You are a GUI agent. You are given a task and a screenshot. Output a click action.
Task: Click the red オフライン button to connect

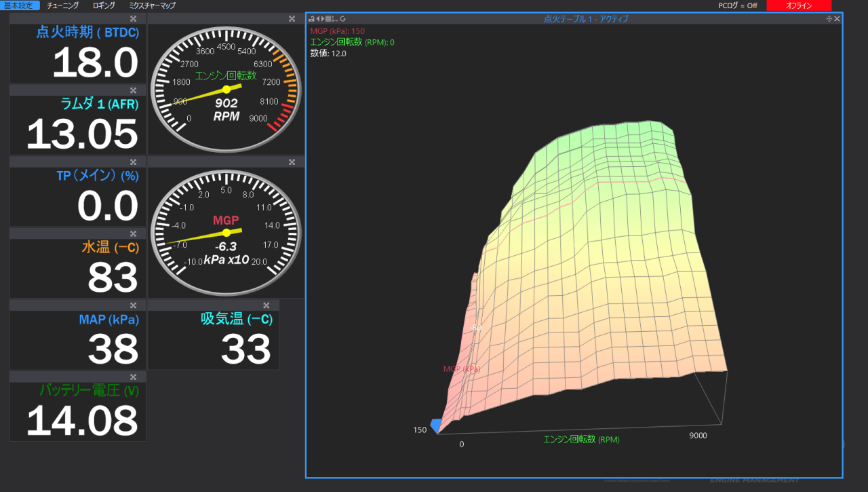click(799, 5)
